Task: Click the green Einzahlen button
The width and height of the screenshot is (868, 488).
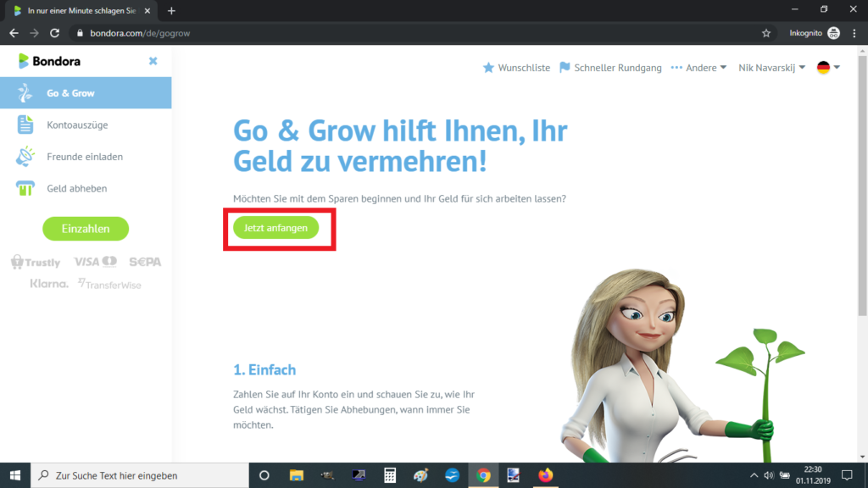Action: (x=86, y=229)
